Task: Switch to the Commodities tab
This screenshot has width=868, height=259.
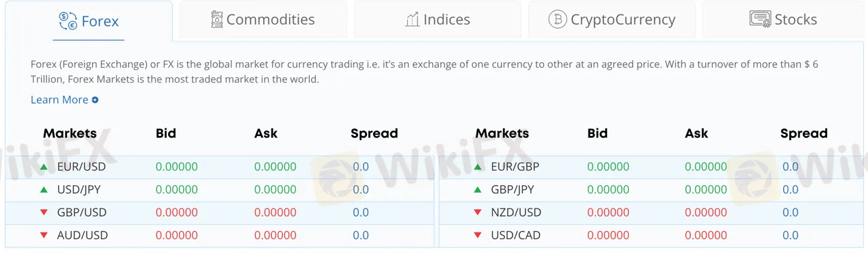Action: click(263, 19)
